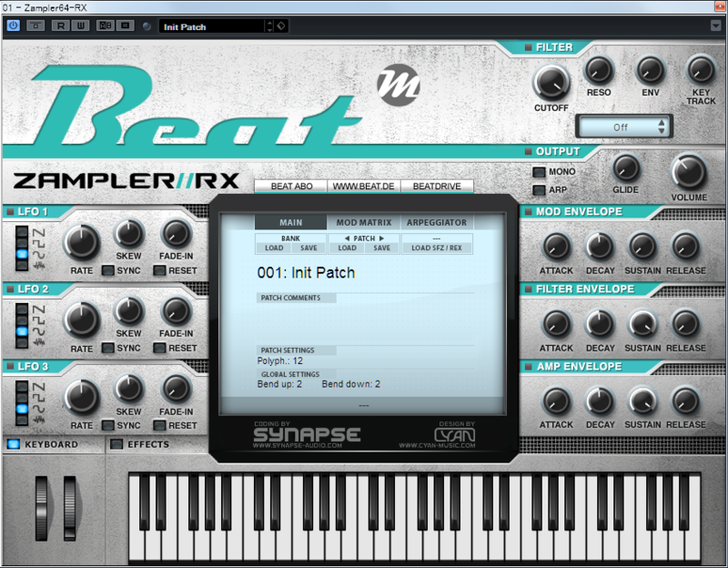Click the filter ENV knob
The image size is (728, 568).
click(650, 71)
